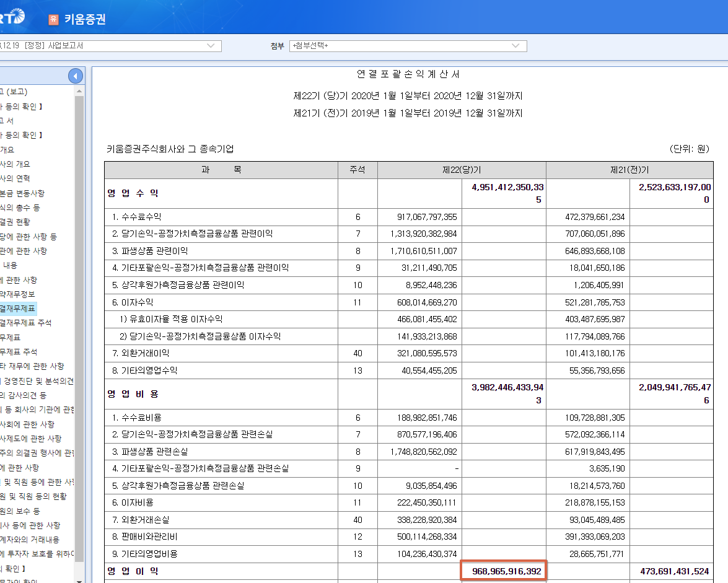Click prior-period operating profit 473,691,431,524
Image resolution: width=728 pixels, height=583 pixels.
(674, 571)
